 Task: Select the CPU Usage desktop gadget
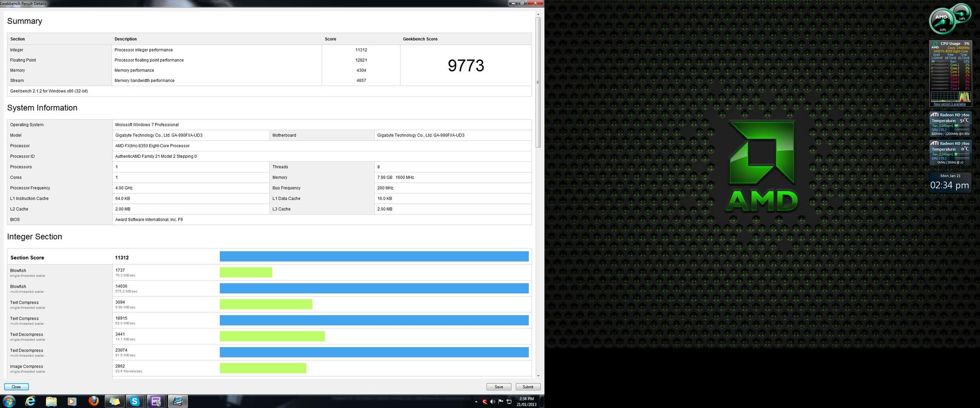951,74
